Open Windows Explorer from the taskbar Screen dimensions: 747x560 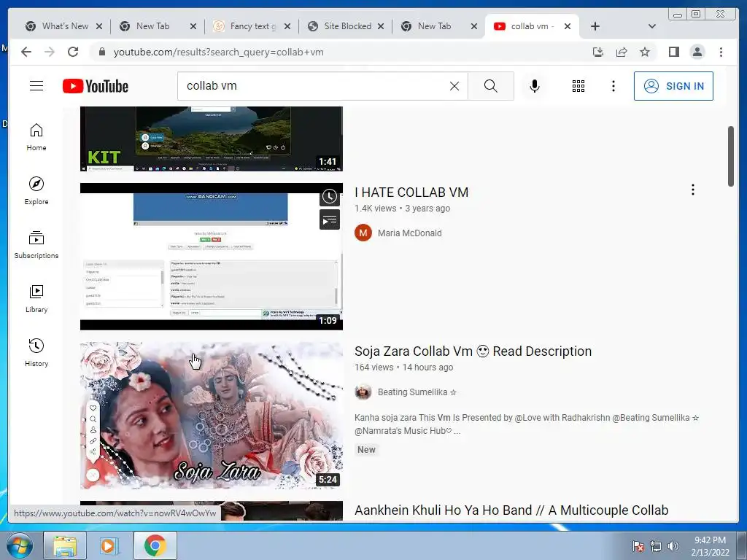[x=65, y=545]
